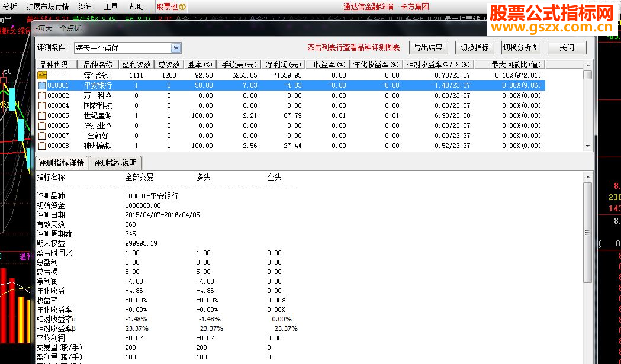Open the 资讯 menu

85,7
